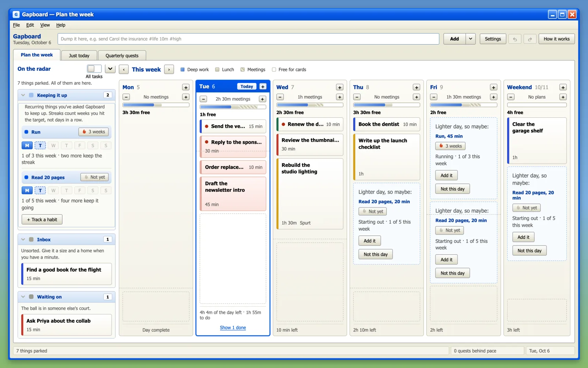Click Track a habit button
Viewport: 588px width, 368px height.
click(x=42, y=220)
